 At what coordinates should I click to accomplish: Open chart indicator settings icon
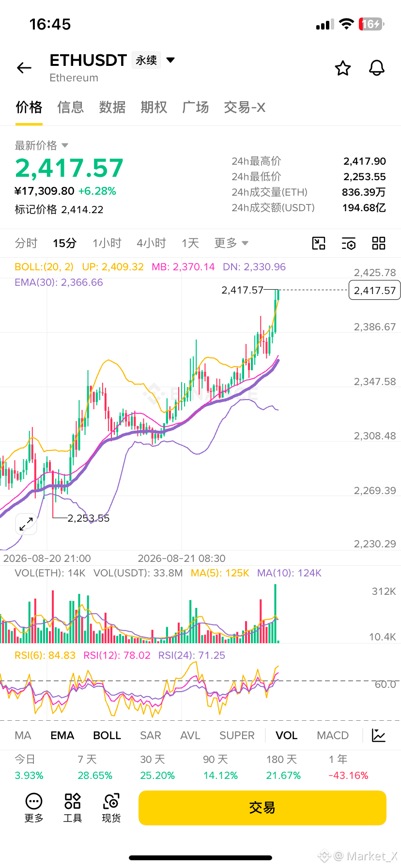[x=349, y=243]
